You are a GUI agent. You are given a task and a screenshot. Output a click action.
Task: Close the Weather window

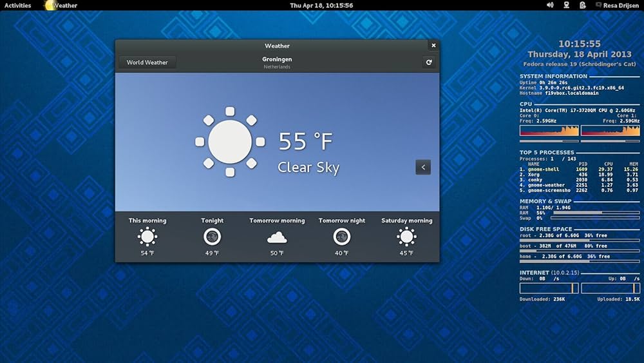[x=433, y=46]
